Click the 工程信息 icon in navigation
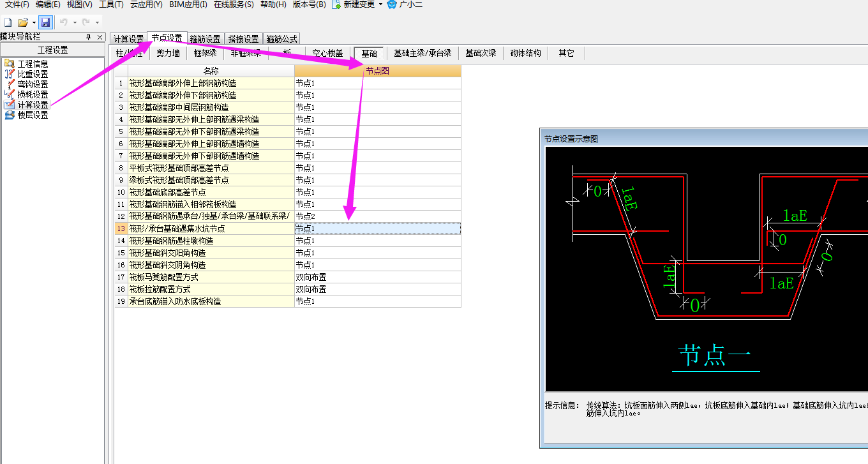Screen dimensions: 868x464 coord(9,64)
